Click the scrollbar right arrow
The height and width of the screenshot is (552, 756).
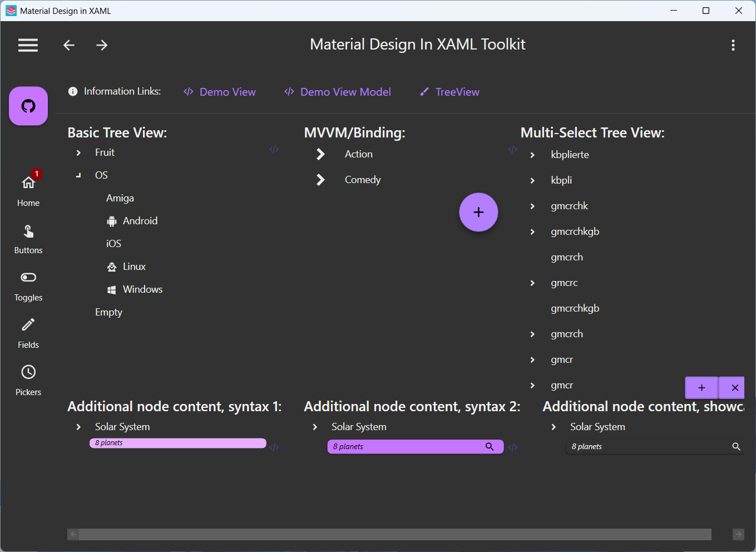[738, 534]
